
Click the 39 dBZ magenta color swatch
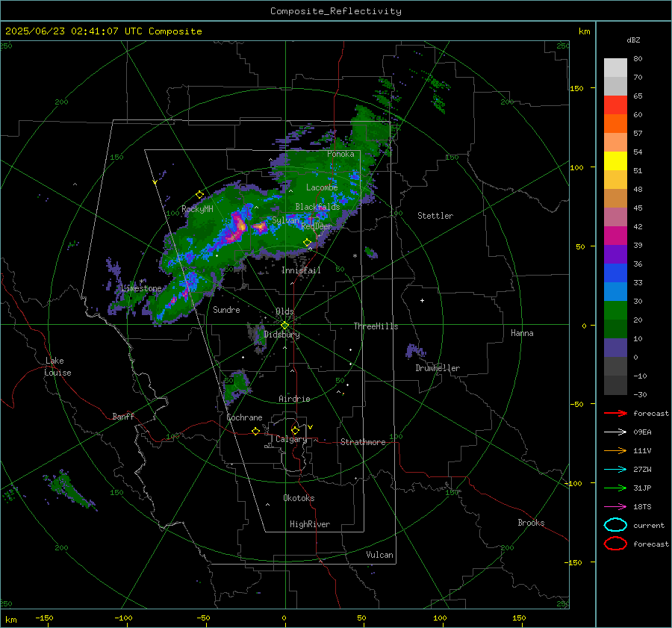click(615, 235)
